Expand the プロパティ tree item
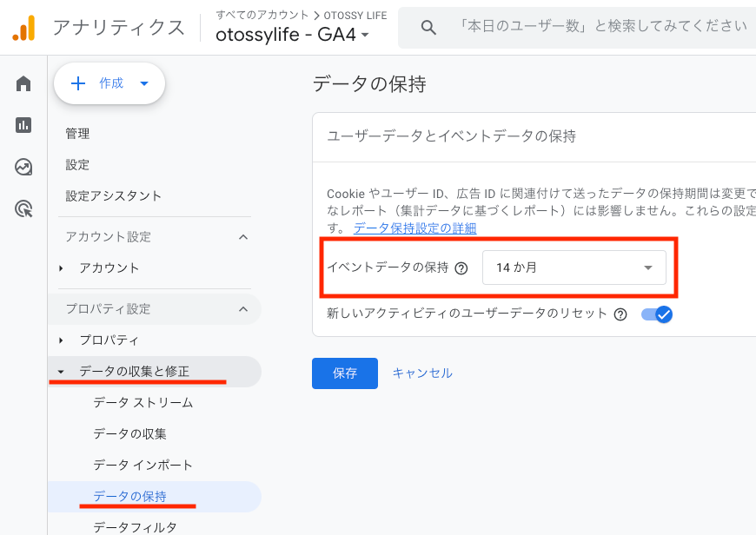This screenshot has width=756, height=535. pyautogui.click(x=61, y=340)
